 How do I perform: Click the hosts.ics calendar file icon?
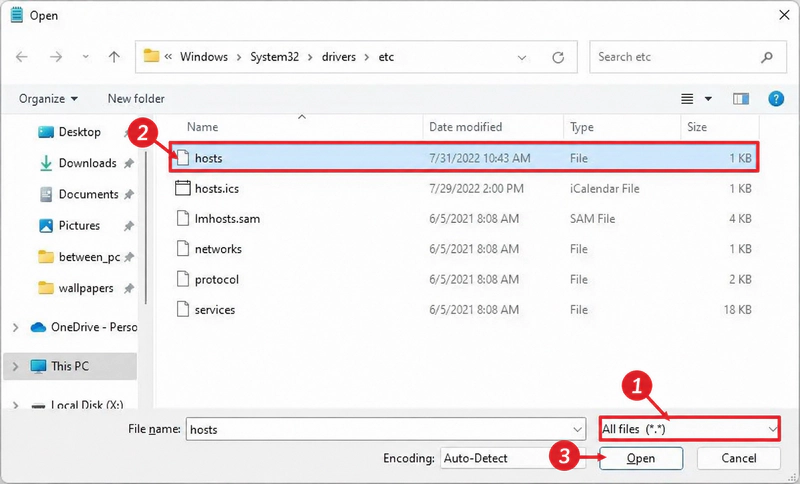pyautogui.click(x=183, y=188)
